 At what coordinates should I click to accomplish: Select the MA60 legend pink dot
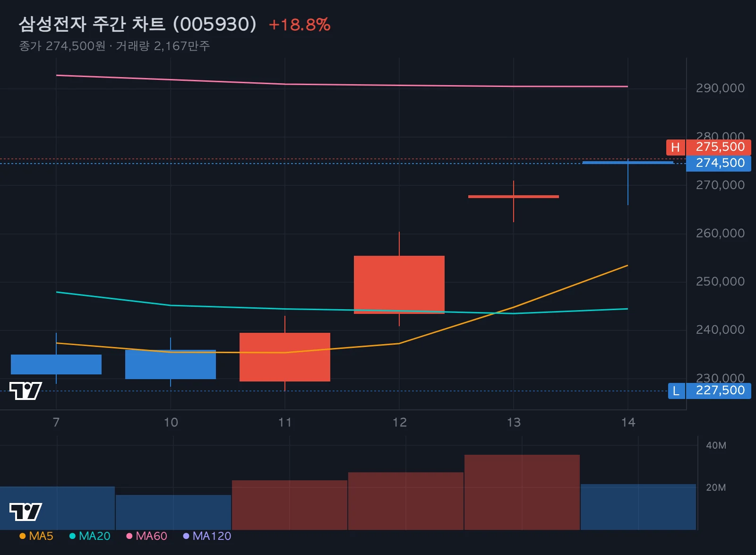click(129, 536)
